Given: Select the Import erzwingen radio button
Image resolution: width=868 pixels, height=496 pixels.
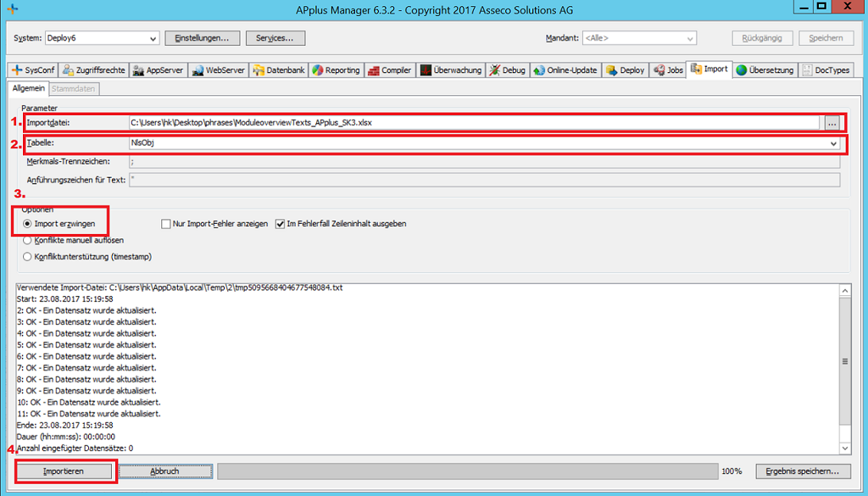Looking at the screenshot, I should 27,224.
